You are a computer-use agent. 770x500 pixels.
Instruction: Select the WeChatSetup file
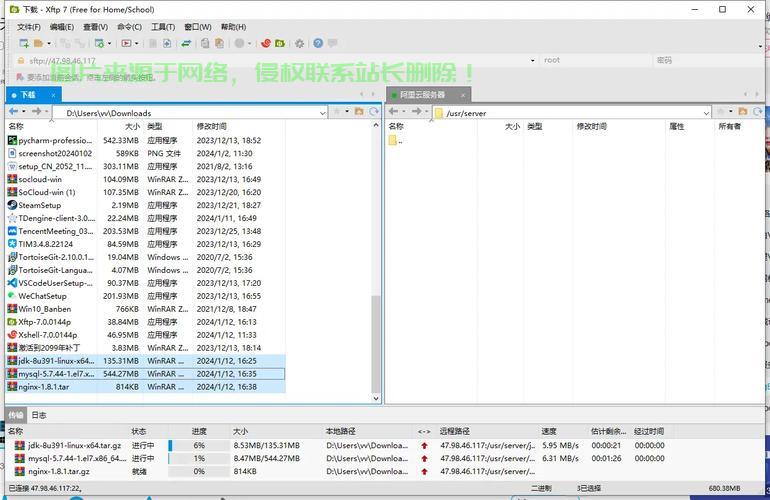[37, 296]
